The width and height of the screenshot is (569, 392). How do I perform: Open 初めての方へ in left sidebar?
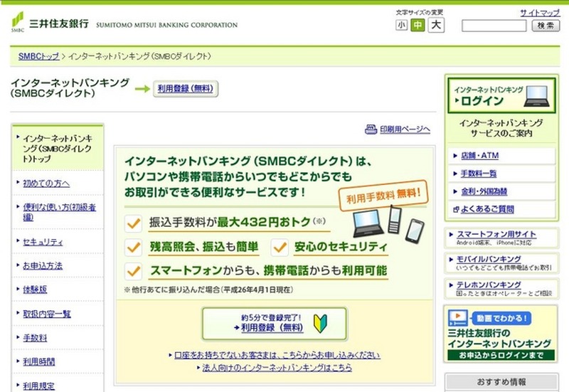click(x=46, y=184)
